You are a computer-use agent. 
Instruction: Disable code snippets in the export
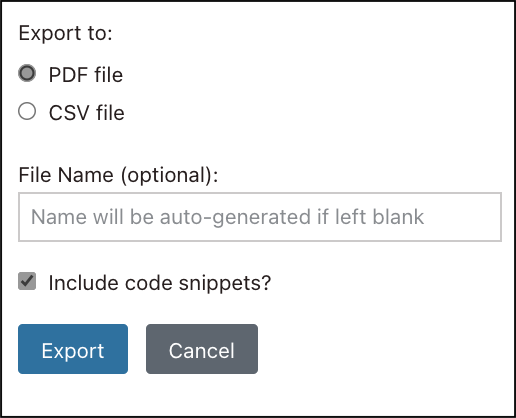pyautogui.click(x=27, y=281)
